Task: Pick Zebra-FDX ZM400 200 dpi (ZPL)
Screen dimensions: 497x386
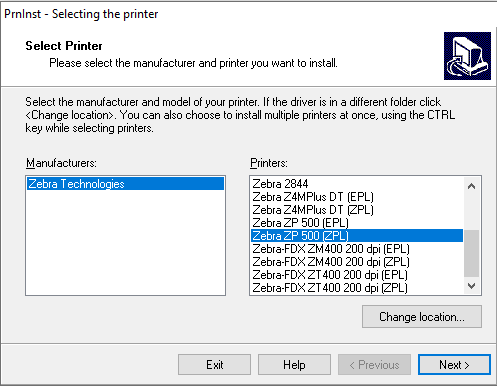Action: coord(357,262)
